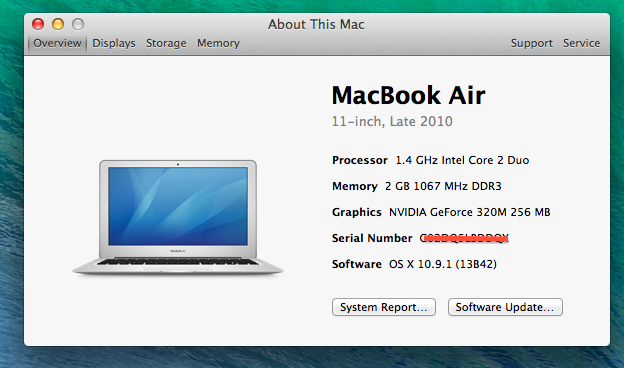The height and width of the screenshot is (368, 624).
Task: Click the Memory label in specs
Action: pyautogui.click(x=355, y=186)
